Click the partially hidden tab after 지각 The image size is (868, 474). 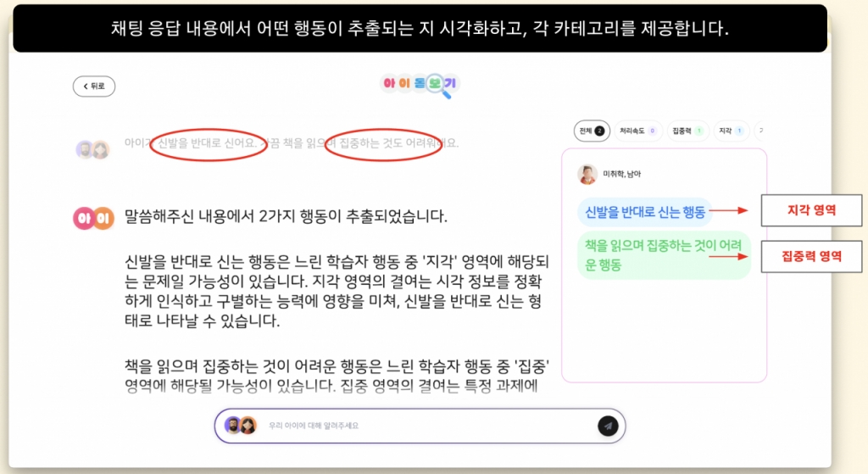760,131
